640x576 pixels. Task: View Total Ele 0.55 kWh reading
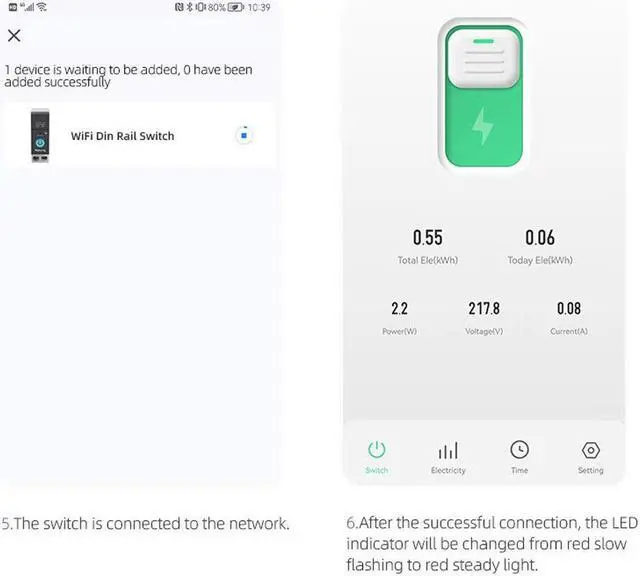click(427, 238)
